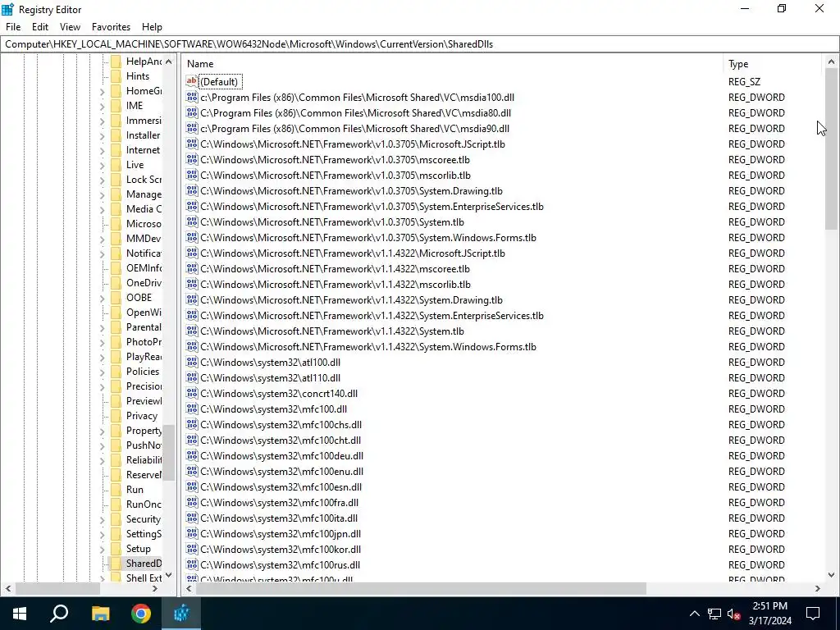Expand the Setup tree key
Viewport: 840px width, 630px height.
(102, 549)
